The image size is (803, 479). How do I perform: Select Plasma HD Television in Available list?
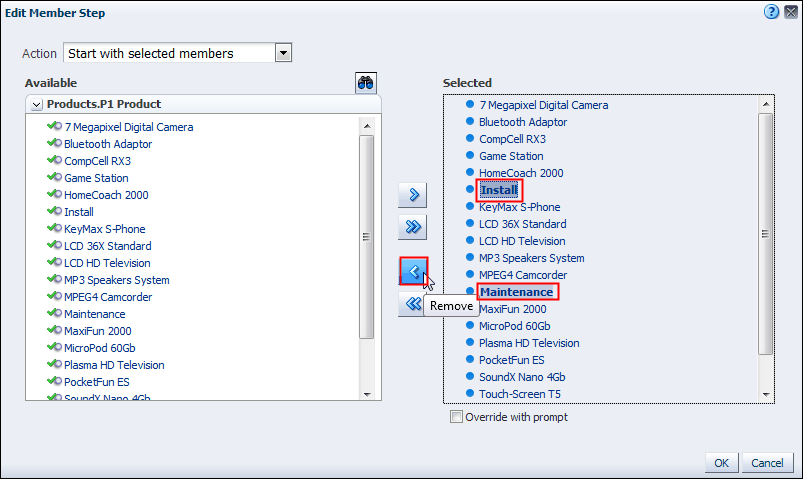pyautogui.click(x=114, y=365)
